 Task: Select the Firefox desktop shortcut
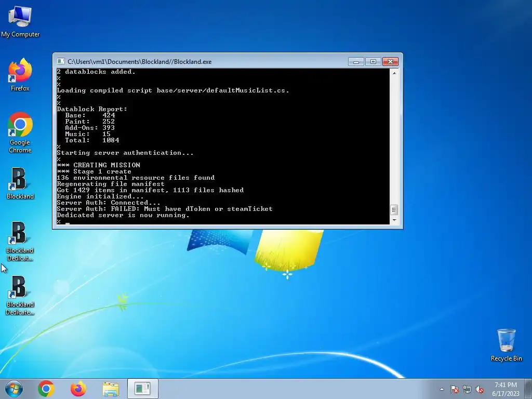point(20,75)
